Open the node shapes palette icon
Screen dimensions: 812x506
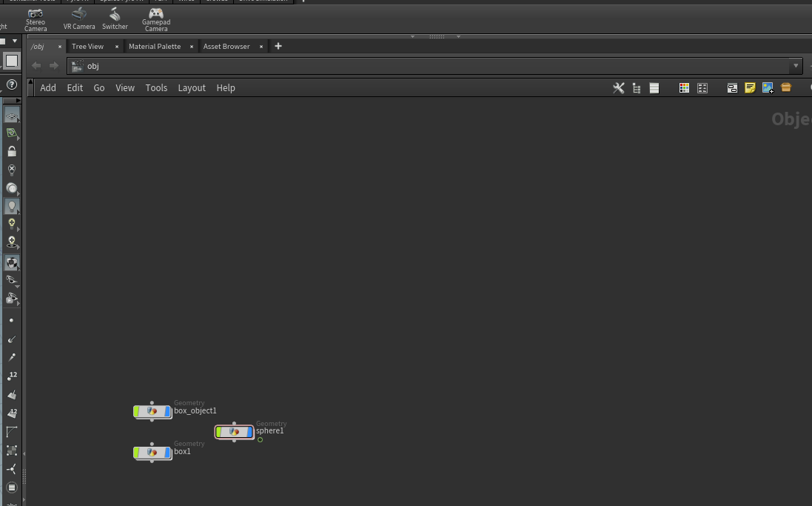pos(702,88)
